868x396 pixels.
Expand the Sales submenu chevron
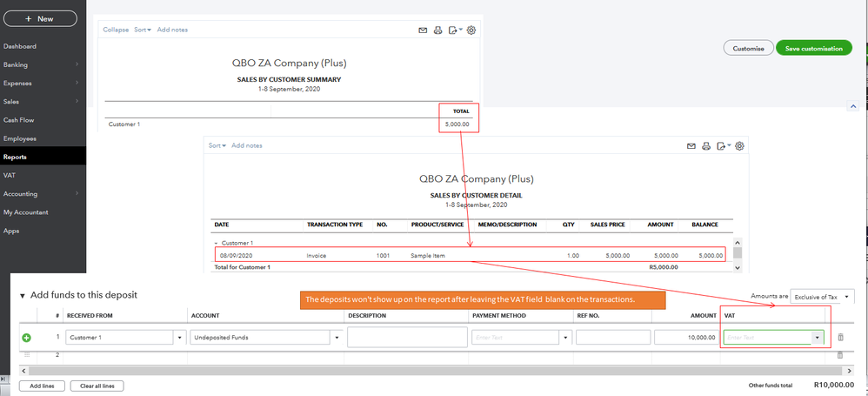pyautogui.click(x=77, y=101)
